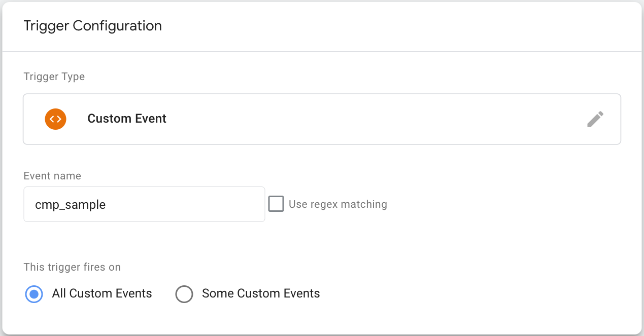Choose the Some Custom Events radio button
The width and height of the screenshot is (644, 336).
tap(184, 294)
